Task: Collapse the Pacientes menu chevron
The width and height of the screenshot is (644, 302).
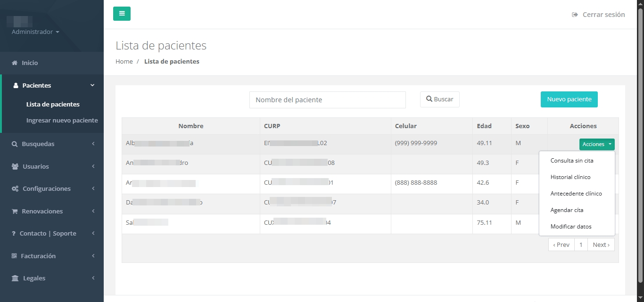Action: pyautogui.click(x=92, y=85)
